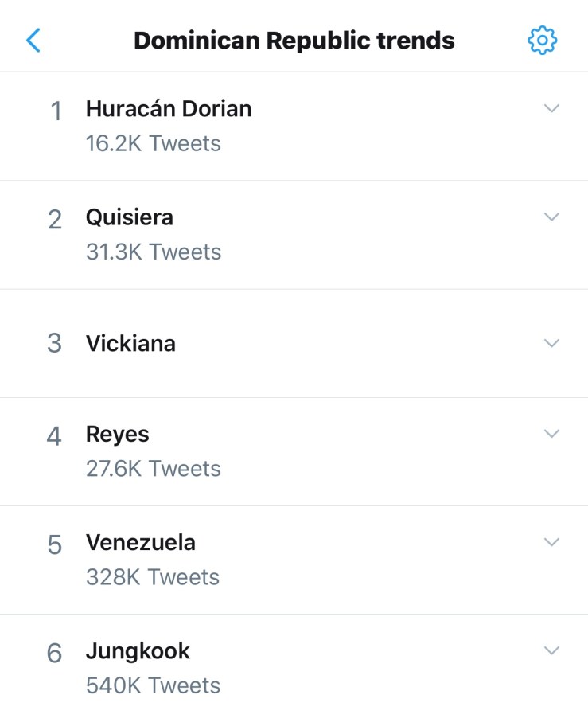
Task: Tap the back arrow icon
Action: click(x=33, y=40)
